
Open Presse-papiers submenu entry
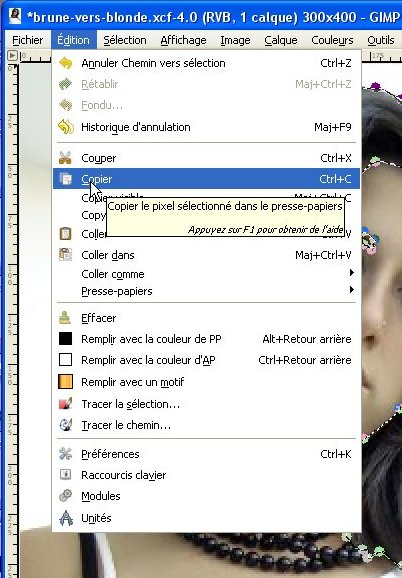[x=206, y=291]
